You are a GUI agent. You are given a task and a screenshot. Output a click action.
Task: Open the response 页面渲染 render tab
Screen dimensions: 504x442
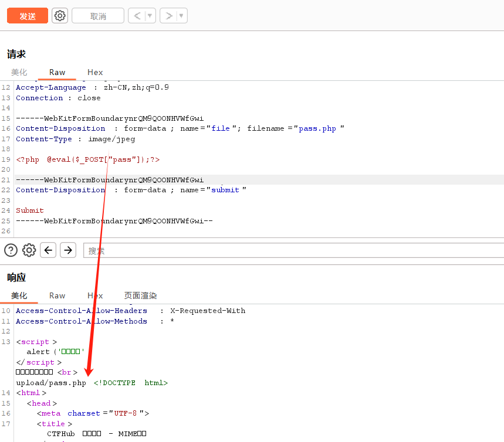click(x=140, y=295)
